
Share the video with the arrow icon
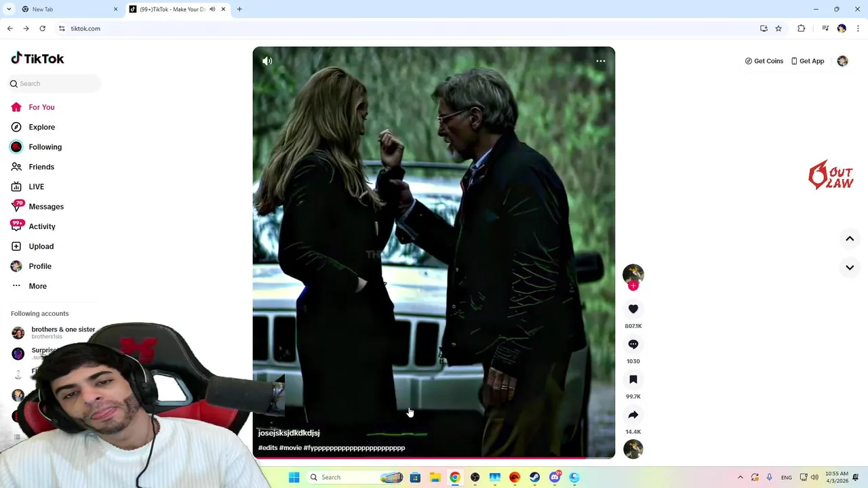[x=633, y=415]
